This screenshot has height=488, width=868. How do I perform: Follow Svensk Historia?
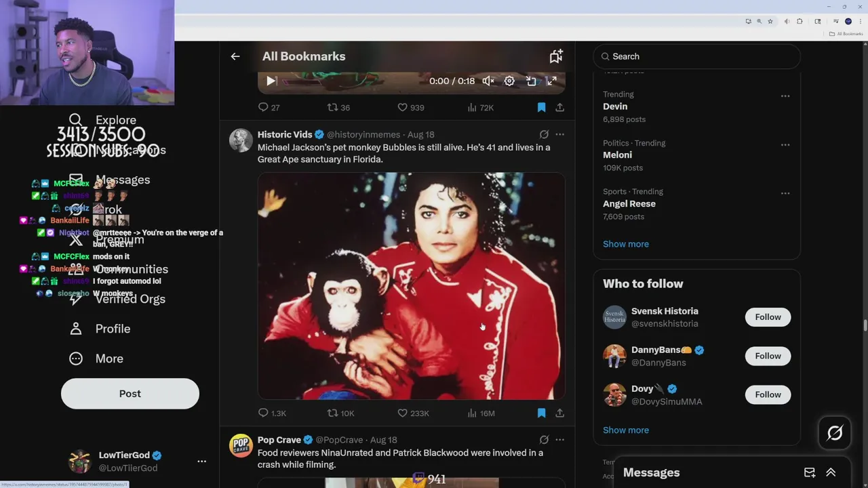768,317
